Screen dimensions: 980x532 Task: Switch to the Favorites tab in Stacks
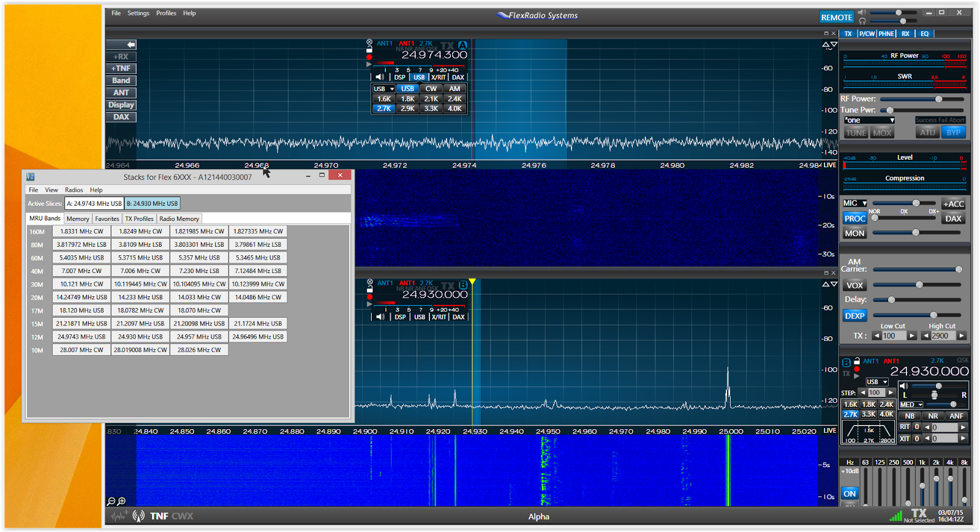pos(107,219)
